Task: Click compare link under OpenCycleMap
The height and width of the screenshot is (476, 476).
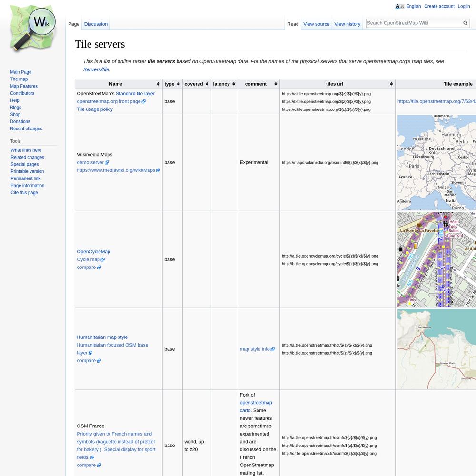Action: pyautogui.click(x=89, y=268)
